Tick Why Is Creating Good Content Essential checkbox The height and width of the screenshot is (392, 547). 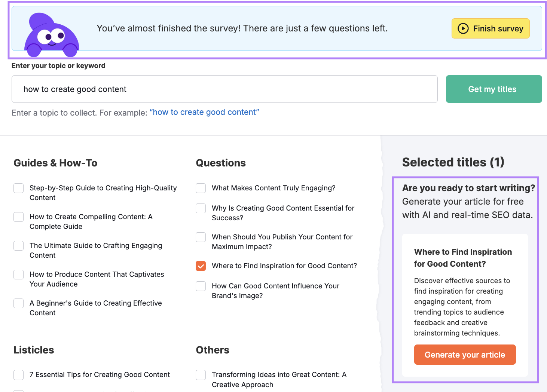point(201,208)
